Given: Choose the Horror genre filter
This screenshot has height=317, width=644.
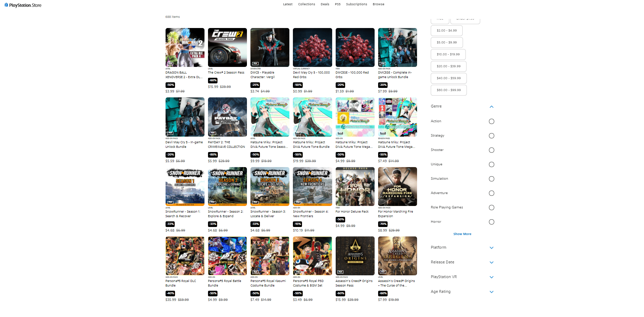Looking at the screenshot, I should coord(491,222).
